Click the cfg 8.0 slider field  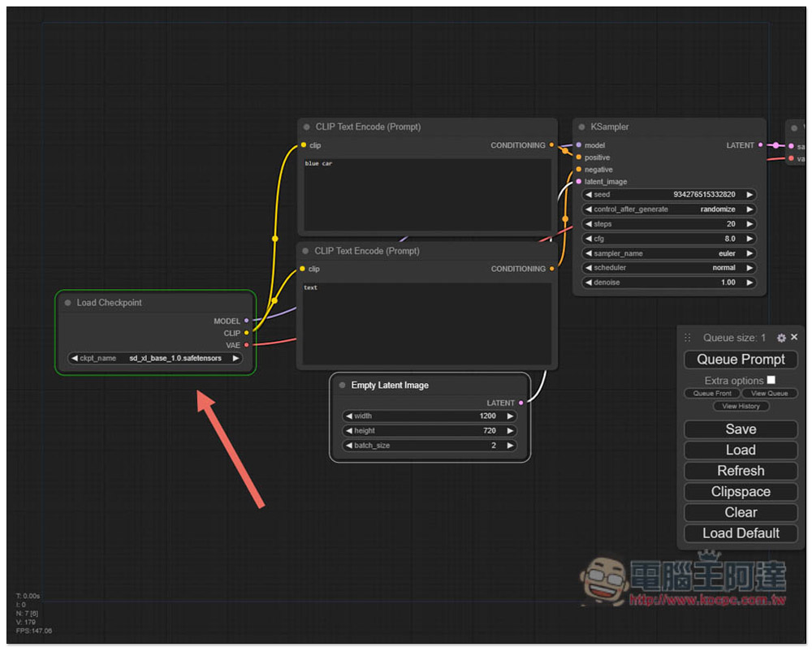click(668, 239)
